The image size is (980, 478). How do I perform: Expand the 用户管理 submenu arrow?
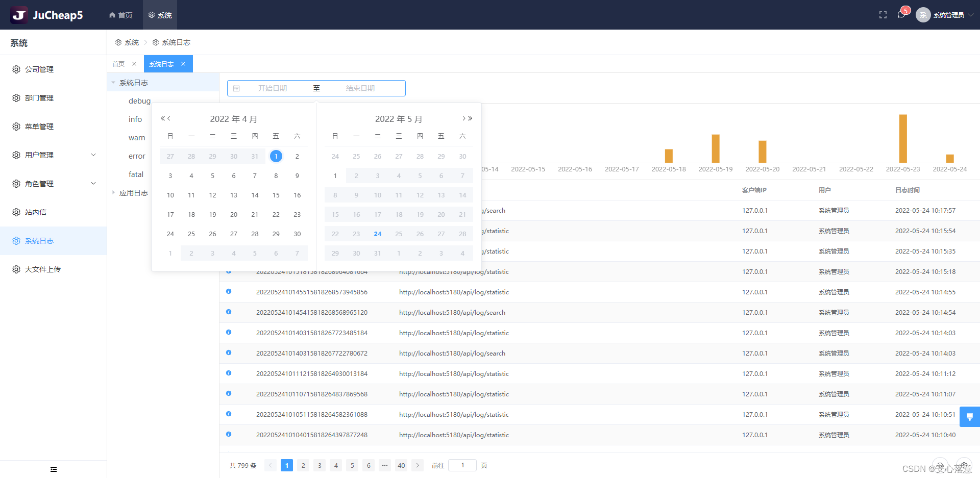pyautogui.click(x=93, y=155)
